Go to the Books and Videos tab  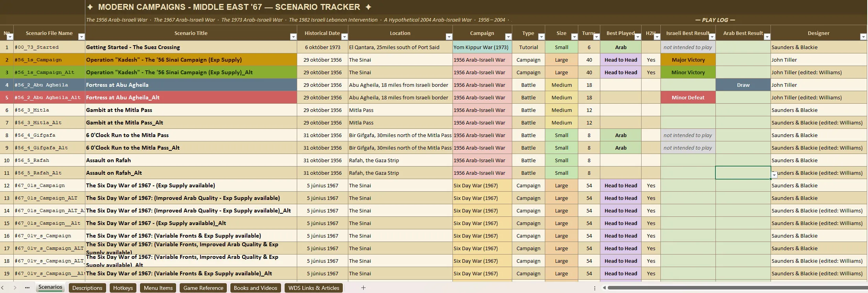click(256, 288)
